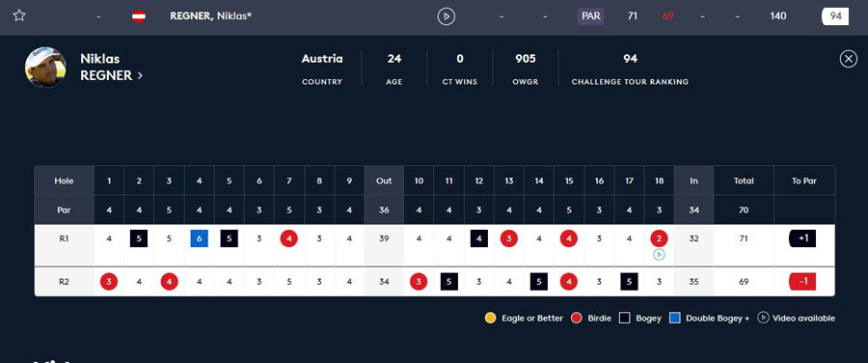Favorite Niklas Regner with the star icon
This screenshot has width=868, height=363.
pos(19,15)
